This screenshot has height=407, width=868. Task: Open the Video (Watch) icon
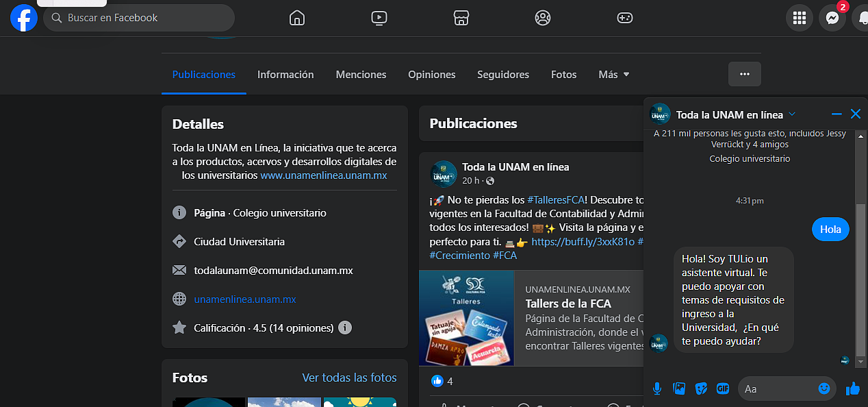point(379,18)
